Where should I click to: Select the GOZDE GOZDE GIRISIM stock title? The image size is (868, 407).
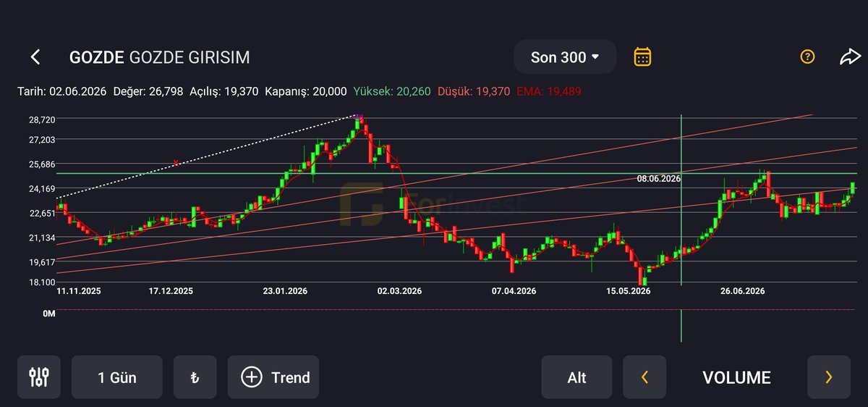pyautogui.click(x=160, y=57)
